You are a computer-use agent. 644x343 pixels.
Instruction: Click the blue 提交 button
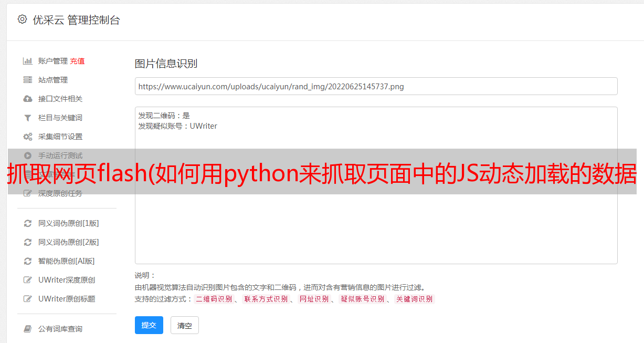(x=149, y=325)
